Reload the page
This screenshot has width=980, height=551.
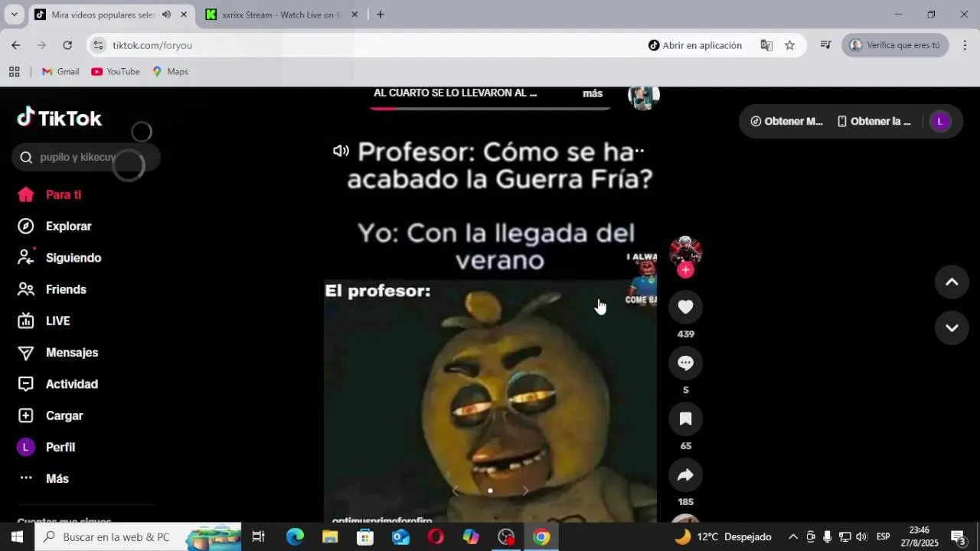pos(67,45)
